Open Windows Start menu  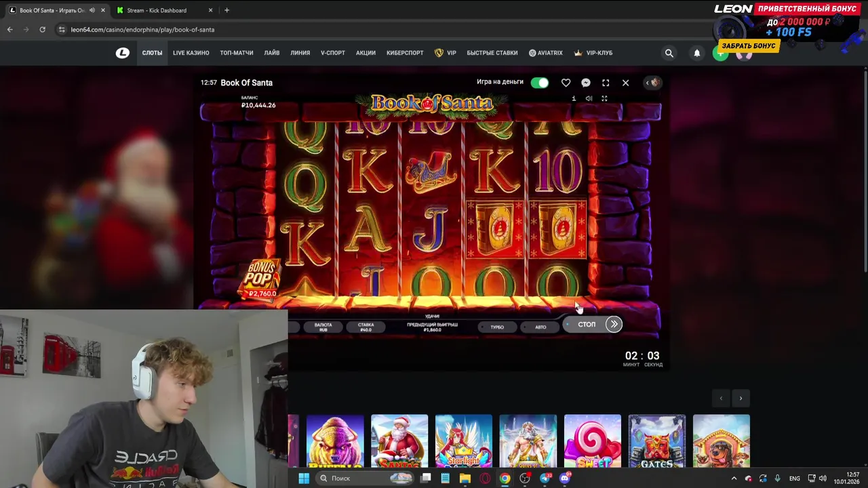click(x=304, y=479)
